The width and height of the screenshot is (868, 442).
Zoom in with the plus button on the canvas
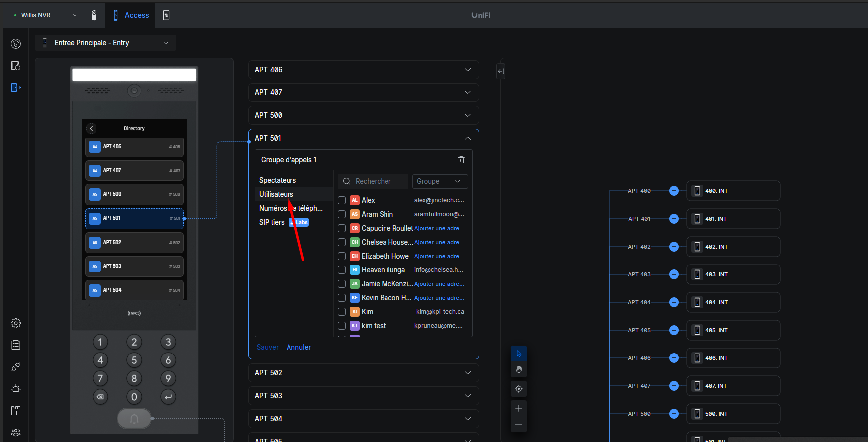tap(519, 408)
